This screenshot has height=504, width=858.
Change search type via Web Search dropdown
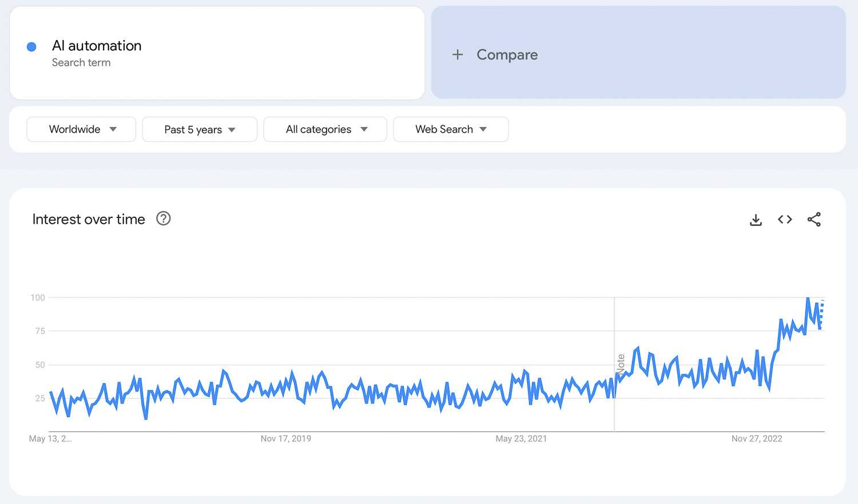tap(450, 129)
